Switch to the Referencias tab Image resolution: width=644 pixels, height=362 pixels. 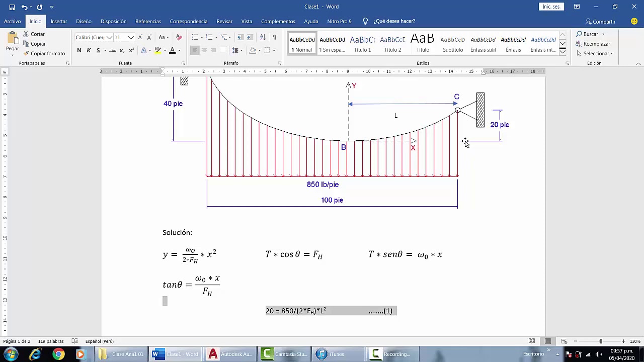point(148,21)
